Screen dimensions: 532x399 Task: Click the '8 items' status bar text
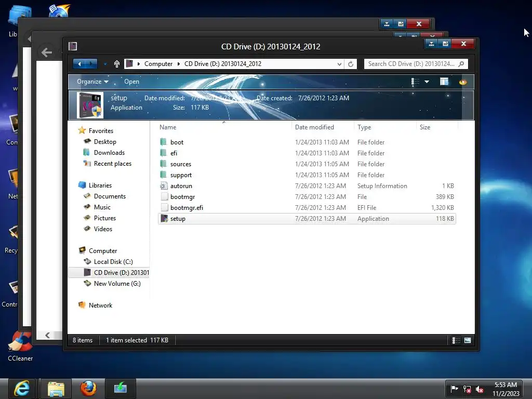click(x=83, y=340)
